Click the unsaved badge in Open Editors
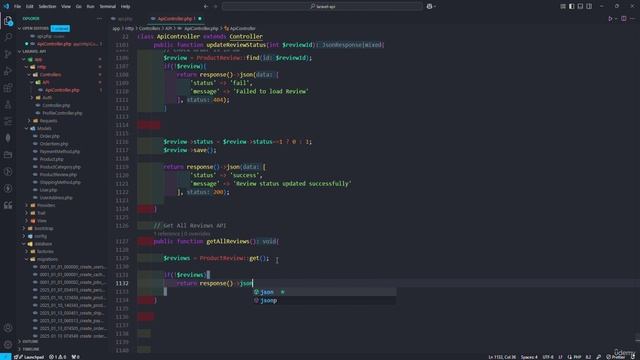Viewport: 640px width, 360px height. [x=60, y=28]
